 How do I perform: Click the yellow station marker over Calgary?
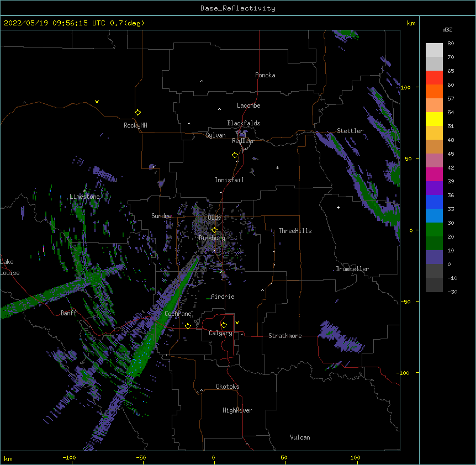pyautogui.click(x=224, y=325)
